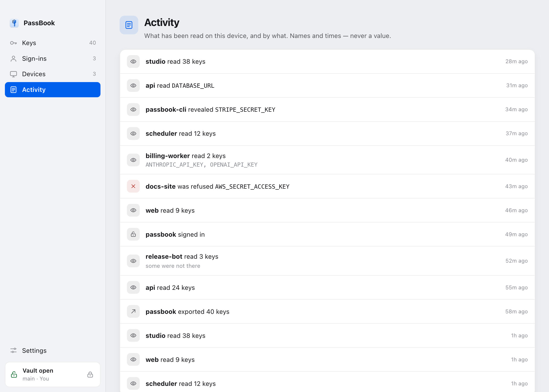The width and height of the screenshot is (549, 392).
Task: Click the Activity page heading
Action: [162, 23]
